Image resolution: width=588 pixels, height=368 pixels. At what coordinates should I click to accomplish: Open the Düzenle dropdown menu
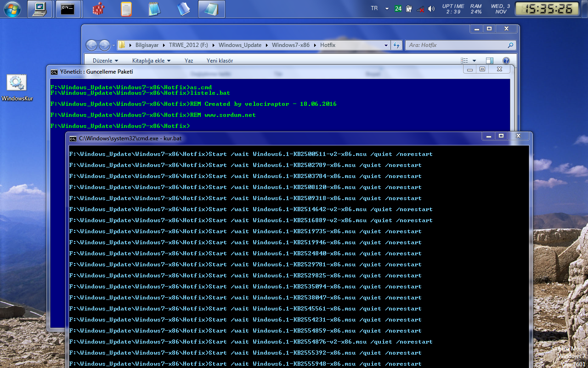point(105,61)
